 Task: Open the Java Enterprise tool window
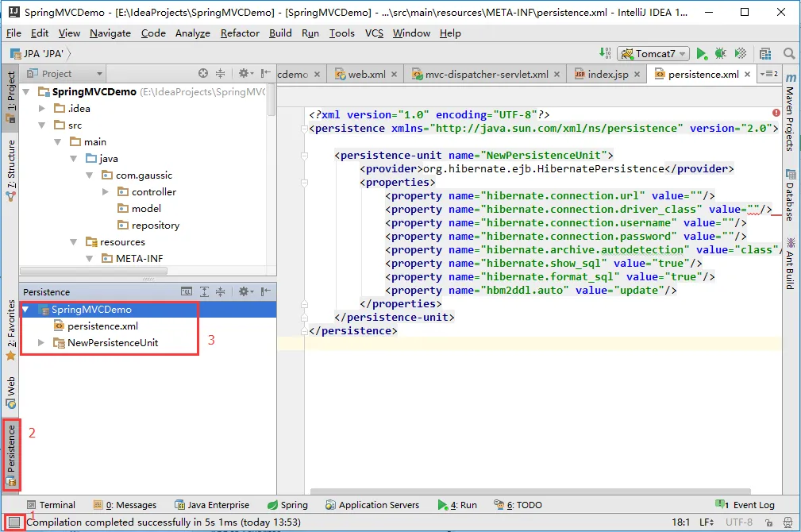coord(212,505)
